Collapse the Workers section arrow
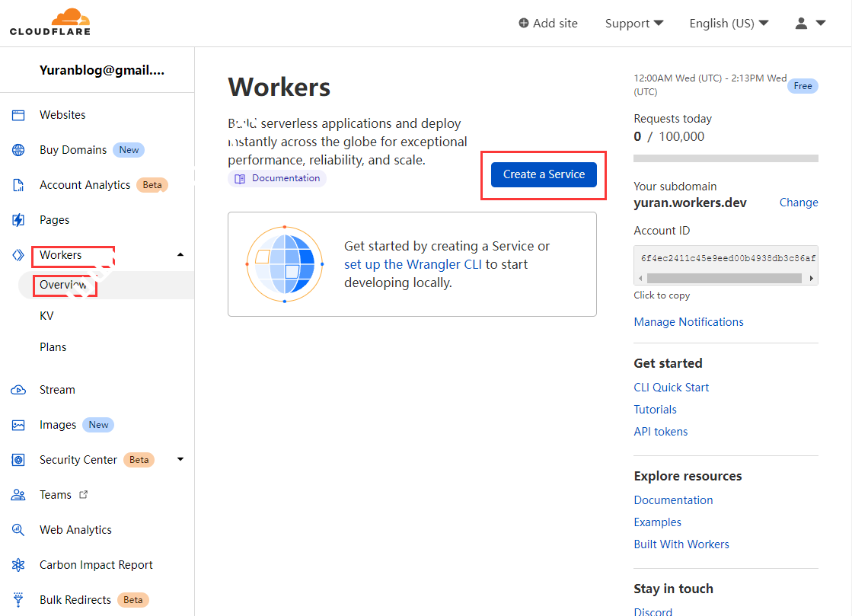 (180, 255)
